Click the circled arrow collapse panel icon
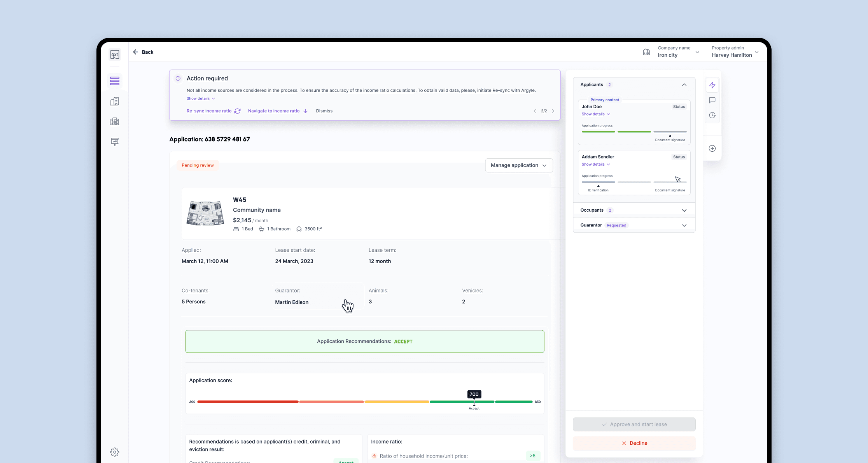 [712, 148]
